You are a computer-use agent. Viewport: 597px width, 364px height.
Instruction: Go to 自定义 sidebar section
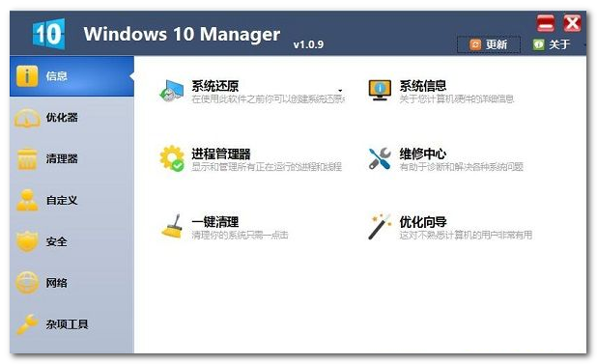[71, 200]
